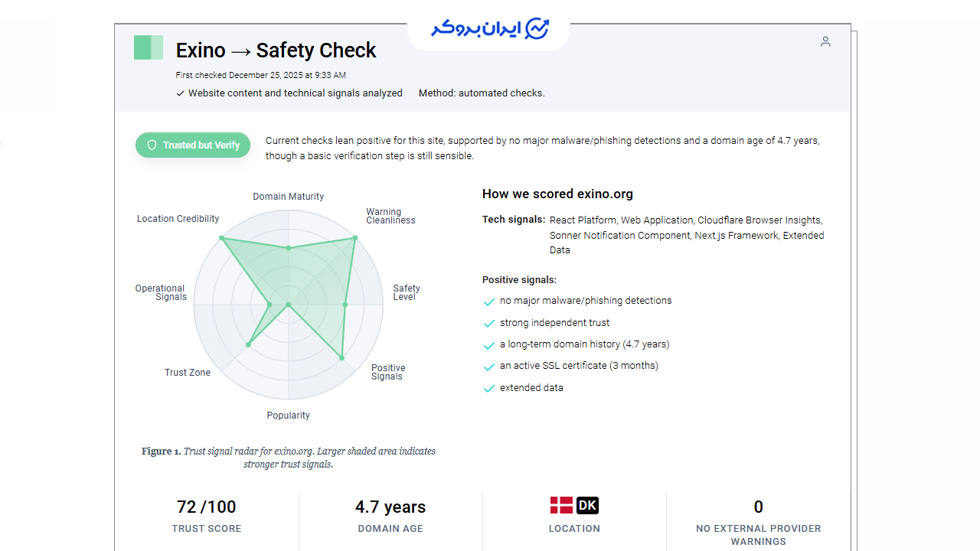The width and height of the screenshot is (980, 551).
Task: Click the DK country code badge
Action: pos(587,505)
